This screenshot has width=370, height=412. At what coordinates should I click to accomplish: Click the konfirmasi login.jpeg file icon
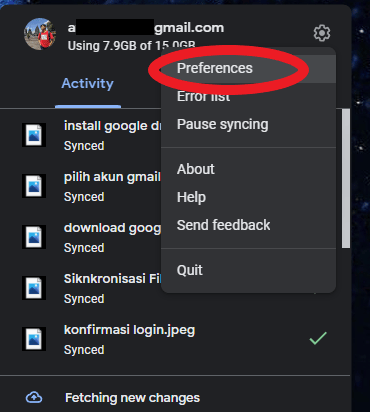[x=34, y=339]
